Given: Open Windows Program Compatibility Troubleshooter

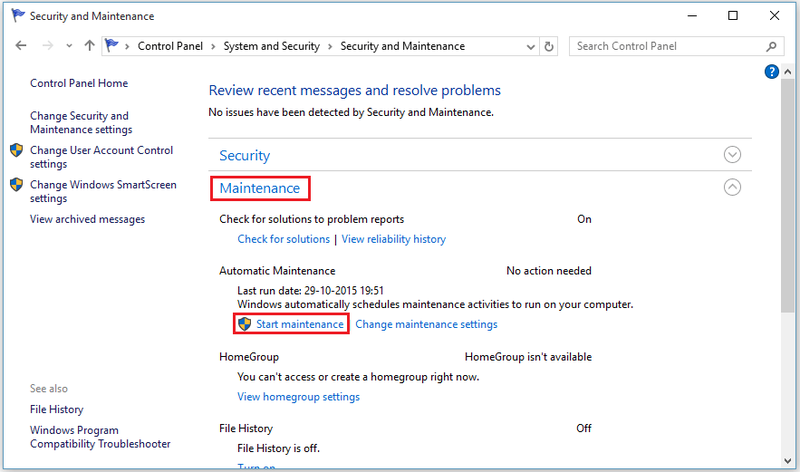Looking at the screenshot, I should 100,437.
